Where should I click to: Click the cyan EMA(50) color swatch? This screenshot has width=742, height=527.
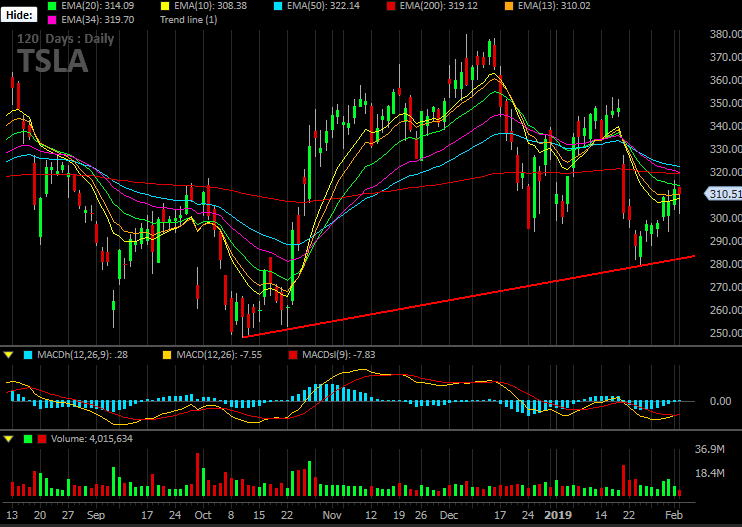coord(278,6)
